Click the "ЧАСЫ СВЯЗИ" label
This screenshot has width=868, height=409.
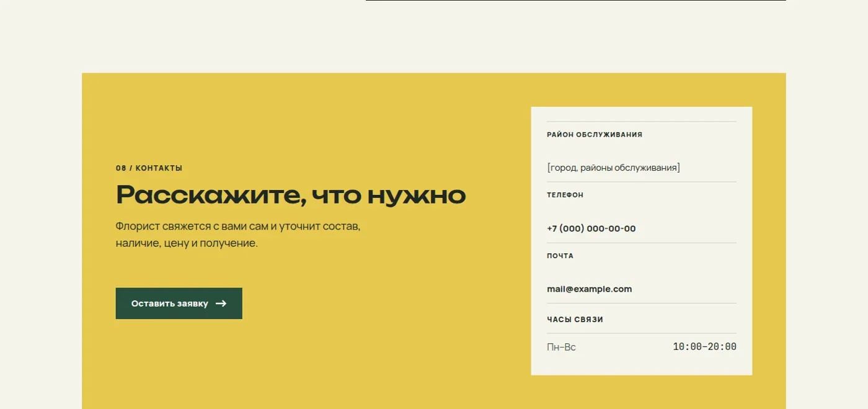point(575,320)
